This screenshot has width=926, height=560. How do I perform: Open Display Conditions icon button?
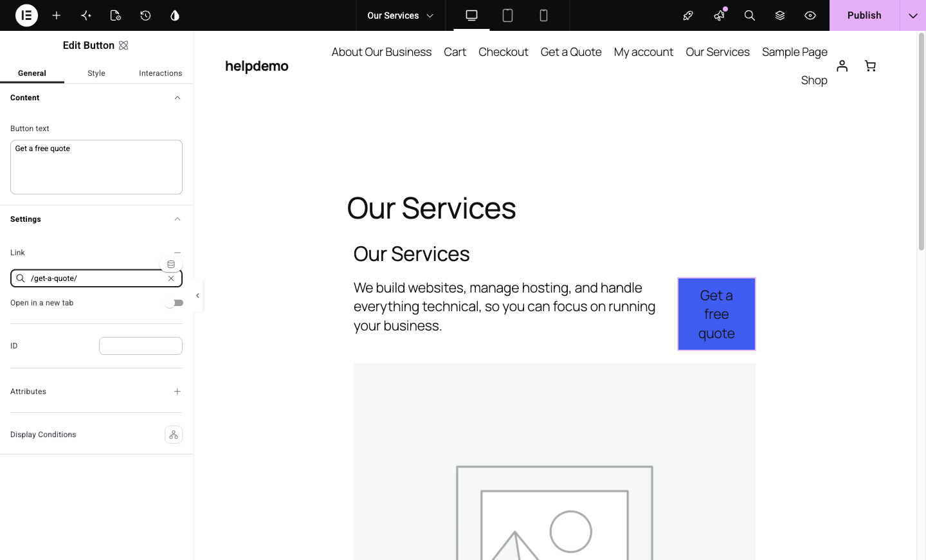174,435
